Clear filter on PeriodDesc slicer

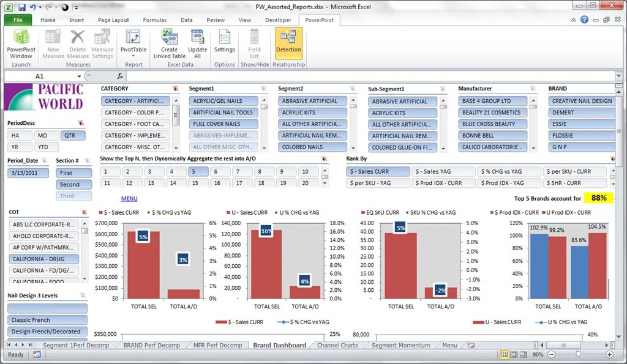81,123
